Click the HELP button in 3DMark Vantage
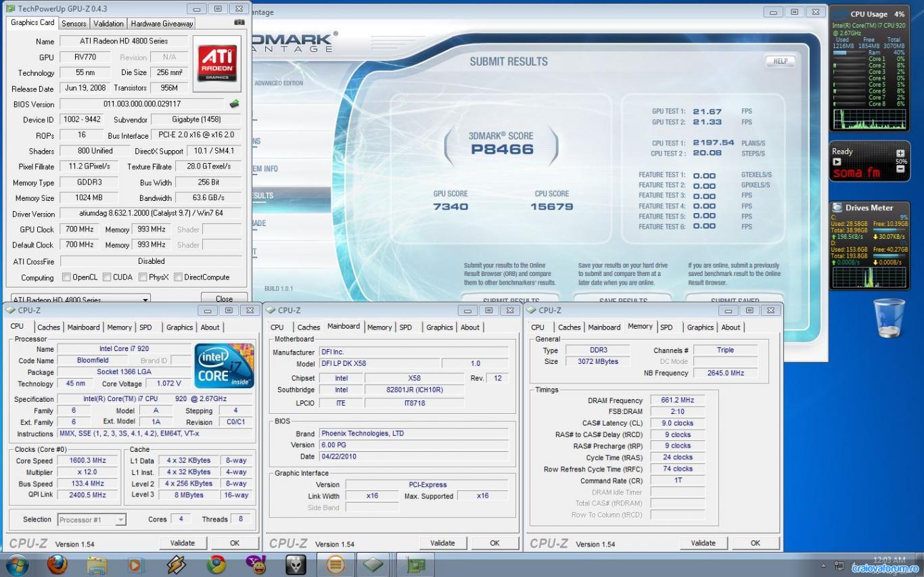This screenshot has width=924, height=577. tap(780, 61)
